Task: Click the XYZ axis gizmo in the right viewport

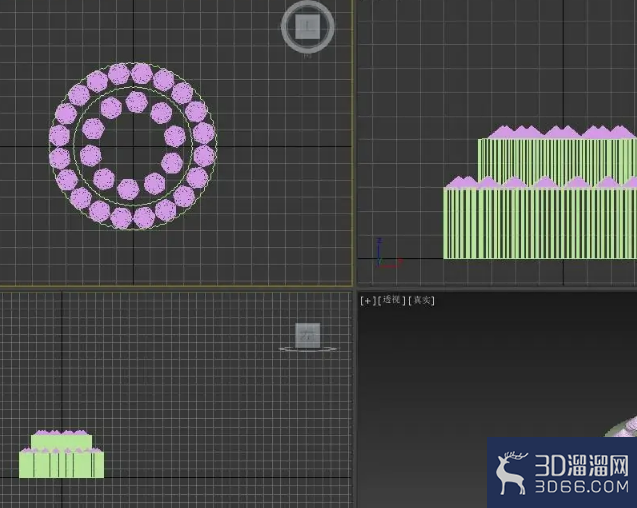Action: click(388, 253)
